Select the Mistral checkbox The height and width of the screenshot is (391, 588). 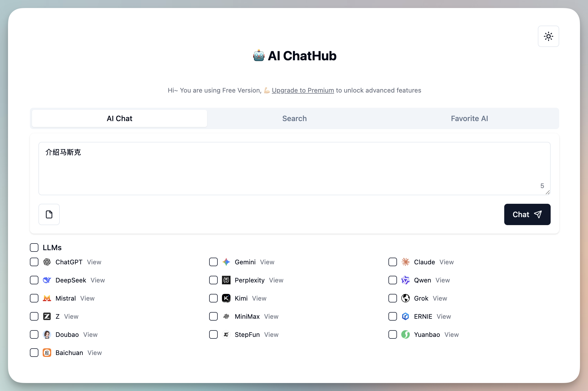(34, 298)
